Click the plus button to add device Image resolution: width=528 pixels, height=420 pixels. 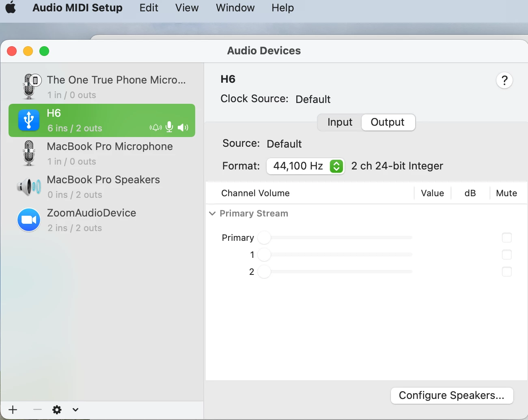[x=13, y=409]
